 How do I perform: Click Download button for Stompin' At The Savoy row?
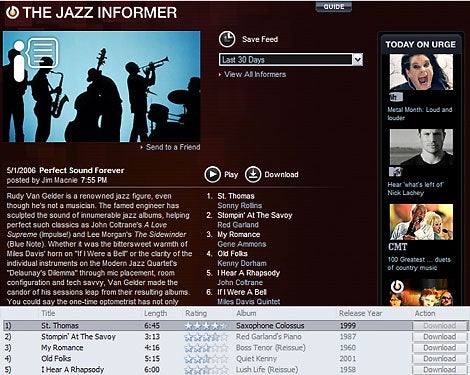coord(440,337)
